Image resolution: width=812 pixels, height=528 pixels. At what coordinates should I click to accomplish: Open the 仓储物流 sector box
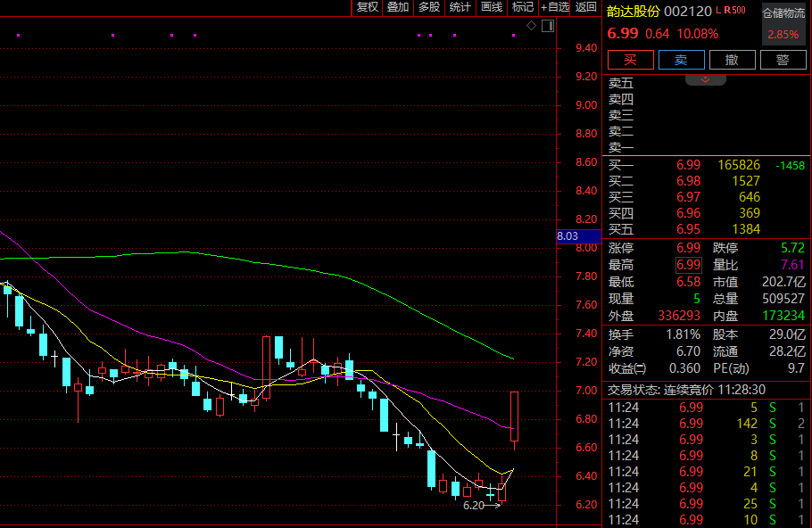[783, 24]
